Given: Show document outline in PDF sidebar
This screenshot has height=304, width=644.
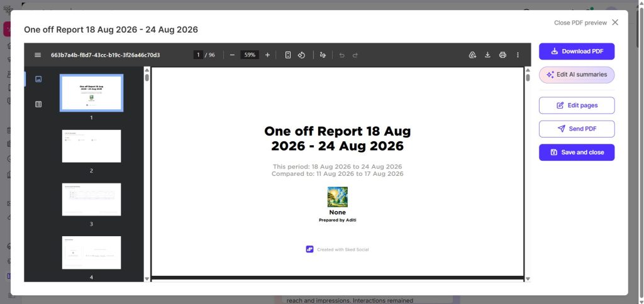Looking at the screenshot, I should point(38,104).
